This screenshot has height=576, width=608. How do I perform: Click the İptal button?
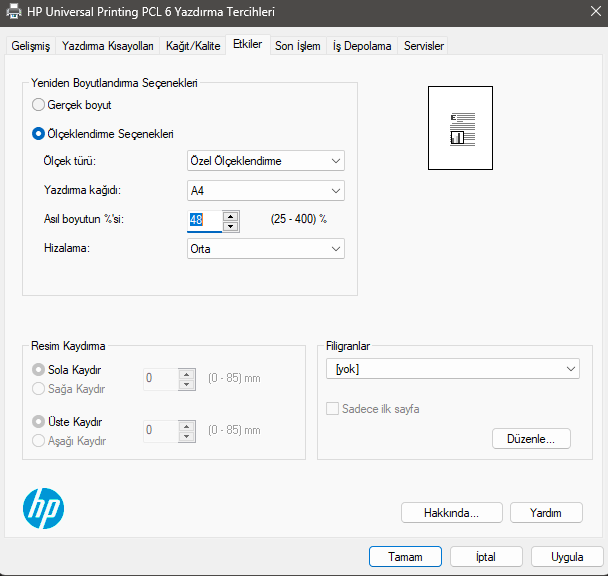(486, 557)
